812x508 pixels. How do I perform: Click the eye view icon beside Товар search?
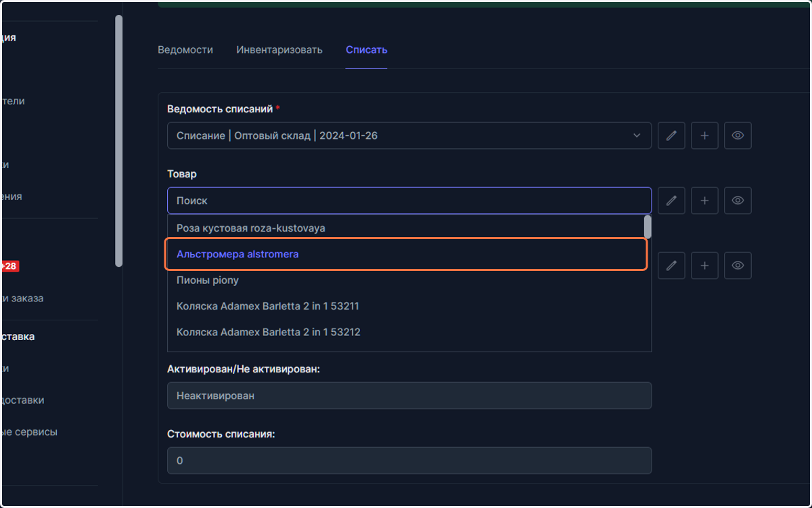pos(738,200)
